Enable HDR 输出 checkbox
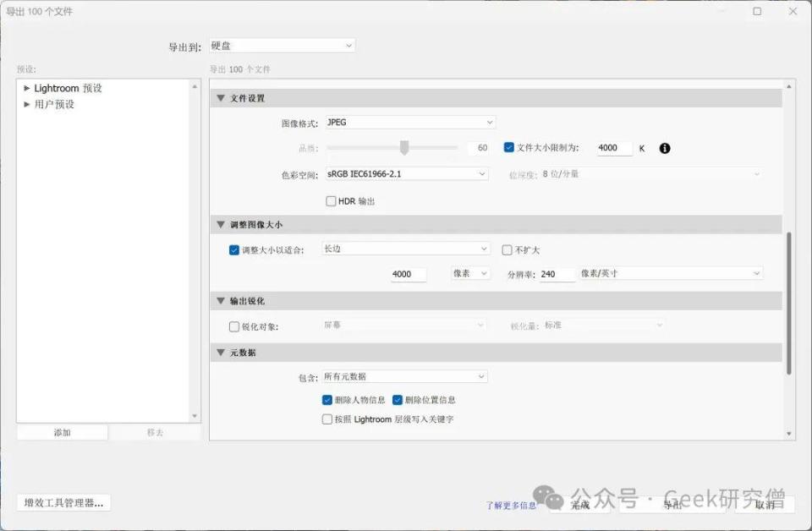 331,201
